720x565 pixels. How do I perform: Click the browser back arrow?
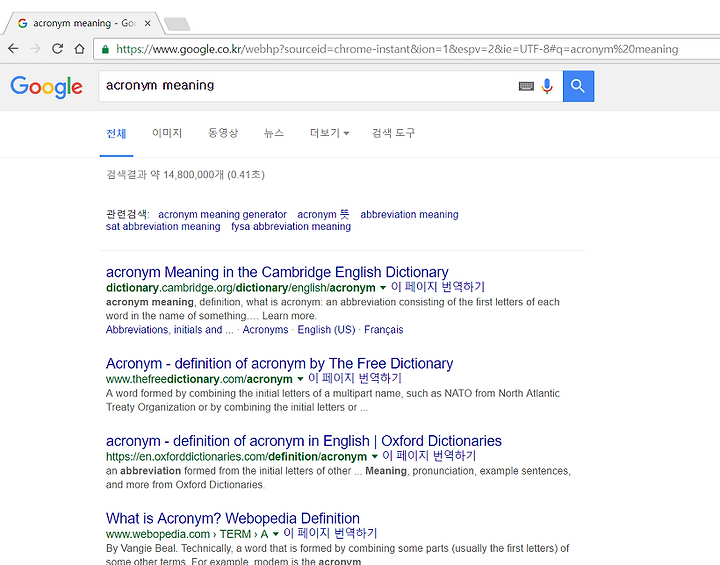coord(13,49)
